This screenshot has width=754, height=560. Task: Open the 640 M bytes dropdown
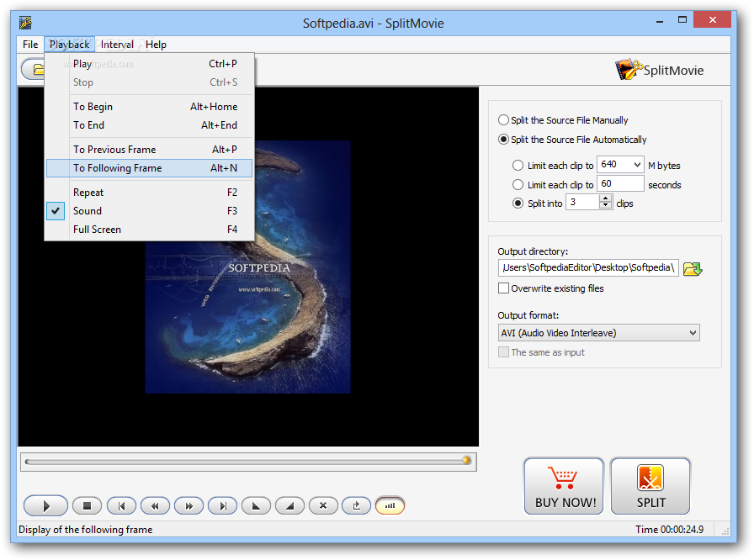(x=637, y=165)
